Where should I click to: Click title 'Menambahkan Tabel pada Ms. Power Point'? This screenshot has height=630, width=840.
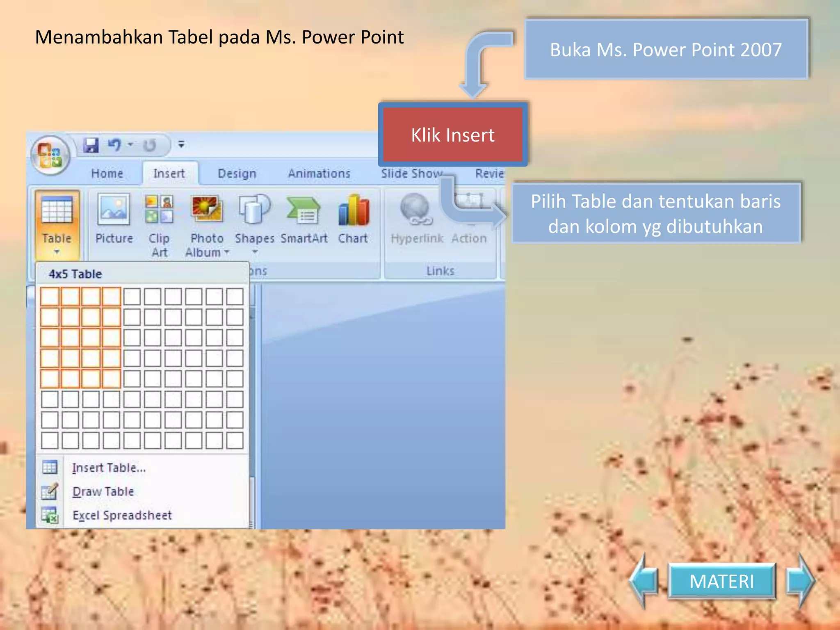point(219,37)
